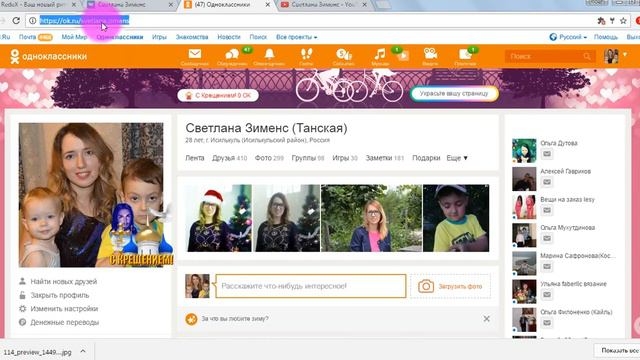Open the 'Русский' language dropdown
The width and height of the screenshot is (640, 360).
tap(569, 37)
